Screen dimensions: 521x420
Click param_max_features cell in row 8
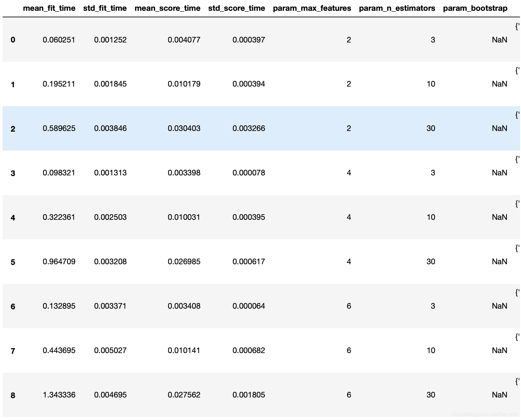(349, 395)
